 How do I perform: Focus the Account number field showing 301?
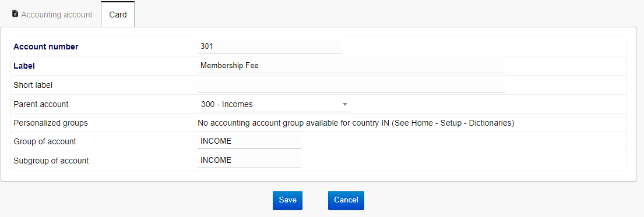click(x=269, y=47)
